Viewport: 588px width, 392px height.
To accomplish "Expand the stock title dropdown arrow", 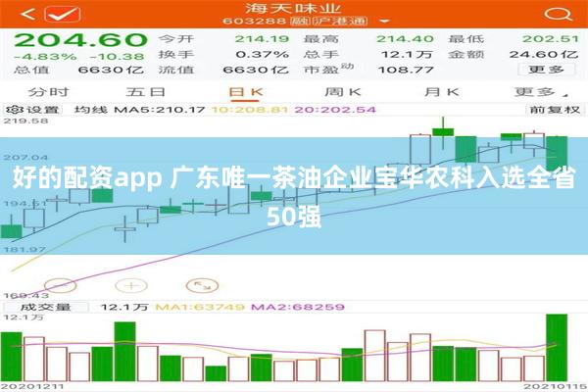I will (x=385, y=21).
